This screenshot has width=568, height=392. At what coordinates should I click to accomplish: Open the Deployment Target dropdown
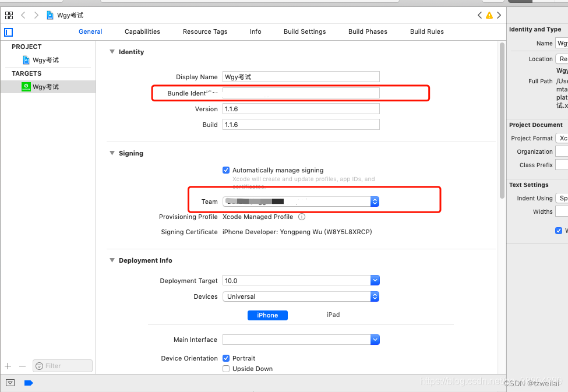tap(375, 280)
